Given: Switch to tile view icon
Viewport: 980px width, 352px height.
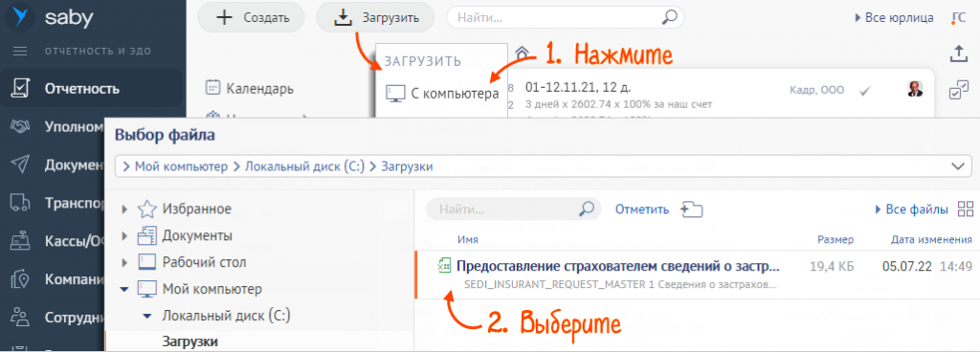Looking at the screenshot, I should click(965, 209).
